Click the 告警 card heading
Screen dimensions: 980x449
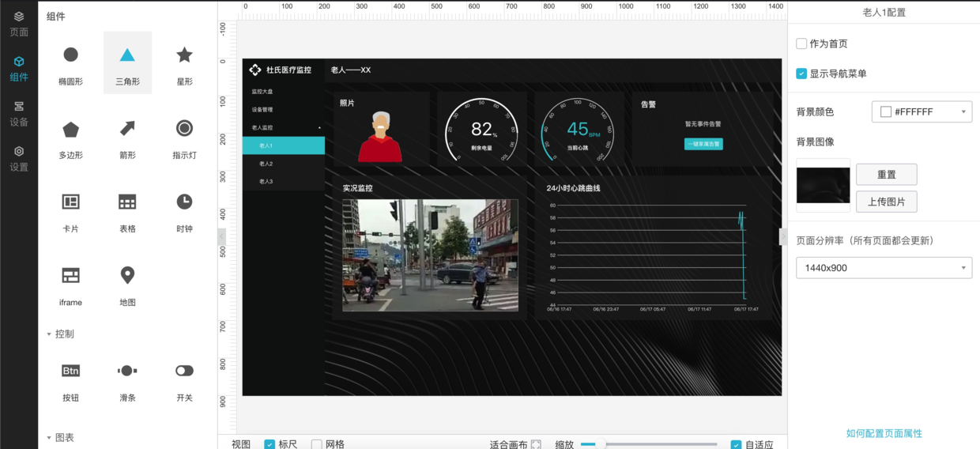648,104
